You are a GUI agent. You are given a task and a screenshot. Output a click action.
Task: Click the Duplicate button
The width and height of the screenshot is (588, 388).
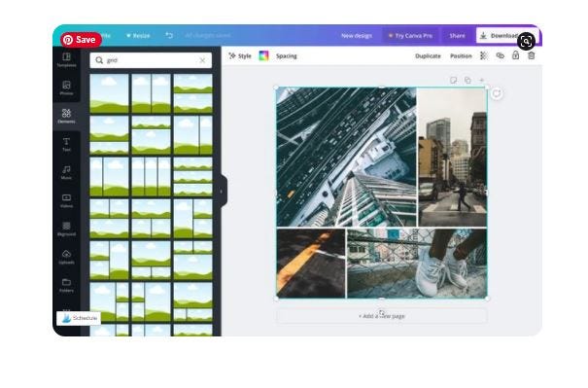428,55
